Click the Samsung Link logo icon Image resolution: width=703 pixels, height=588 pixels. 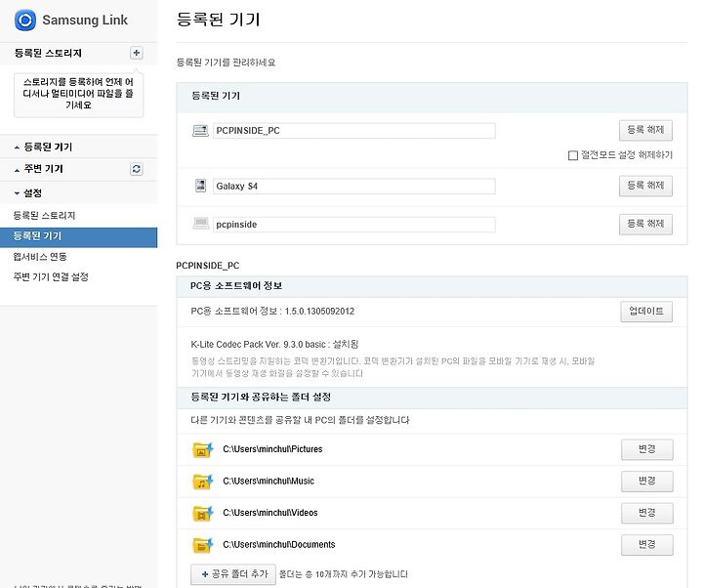click(x=25, y=21)
